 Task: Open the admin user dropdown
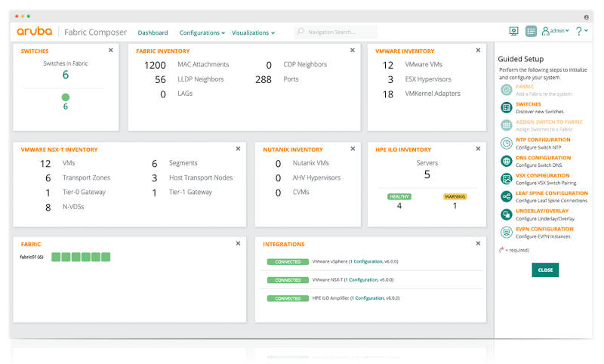point(555,32)
